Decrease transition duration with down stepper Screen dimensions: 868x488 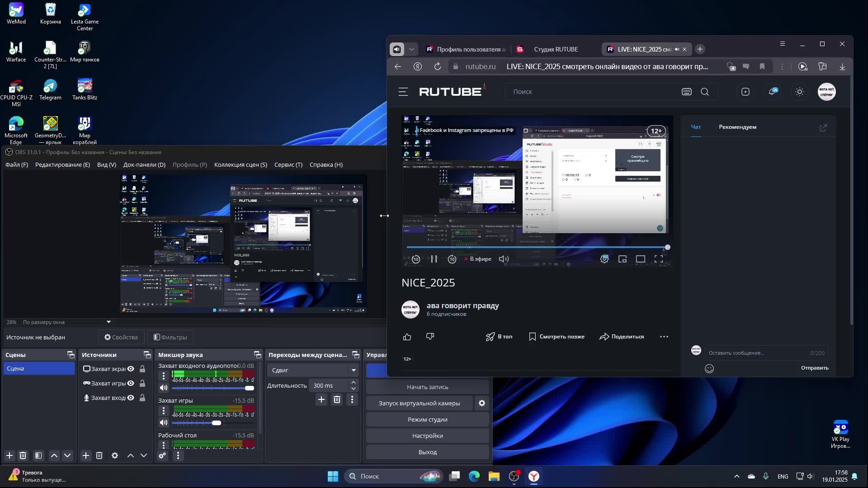point(354,389)
